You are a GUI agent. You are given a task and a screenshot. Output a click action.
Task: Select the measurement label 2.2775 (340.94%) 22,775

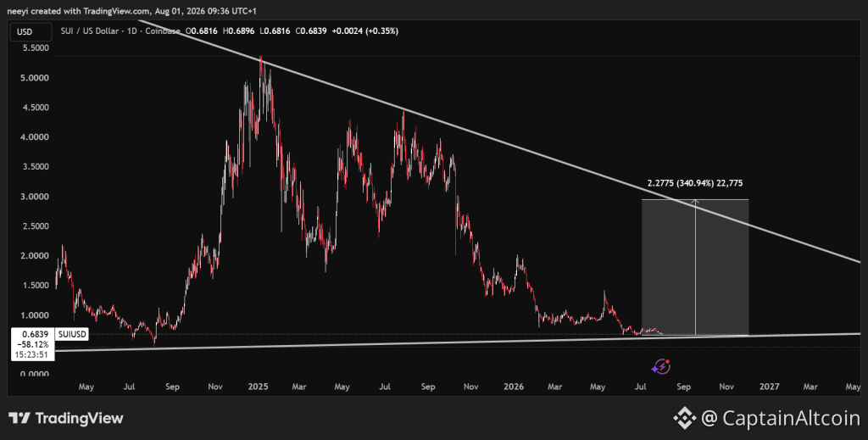click(695, 183)
